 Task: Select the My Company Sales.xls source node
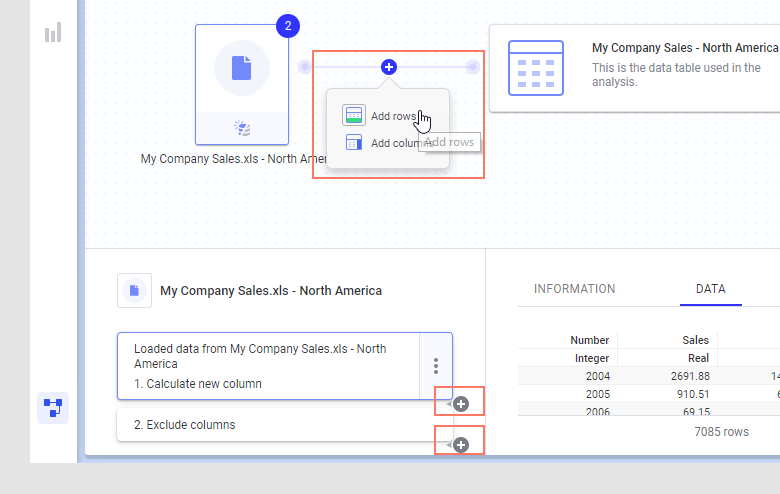point(242,68)
